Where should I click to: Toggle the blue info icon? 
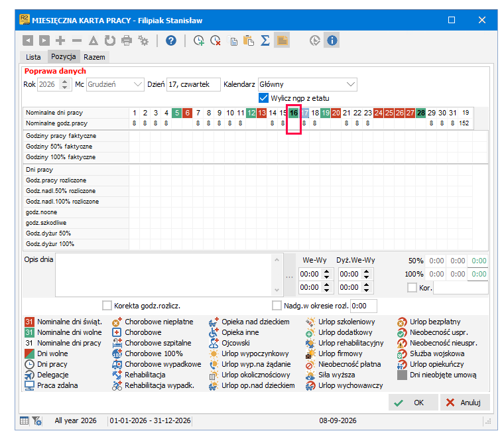[x=332, y=40]
